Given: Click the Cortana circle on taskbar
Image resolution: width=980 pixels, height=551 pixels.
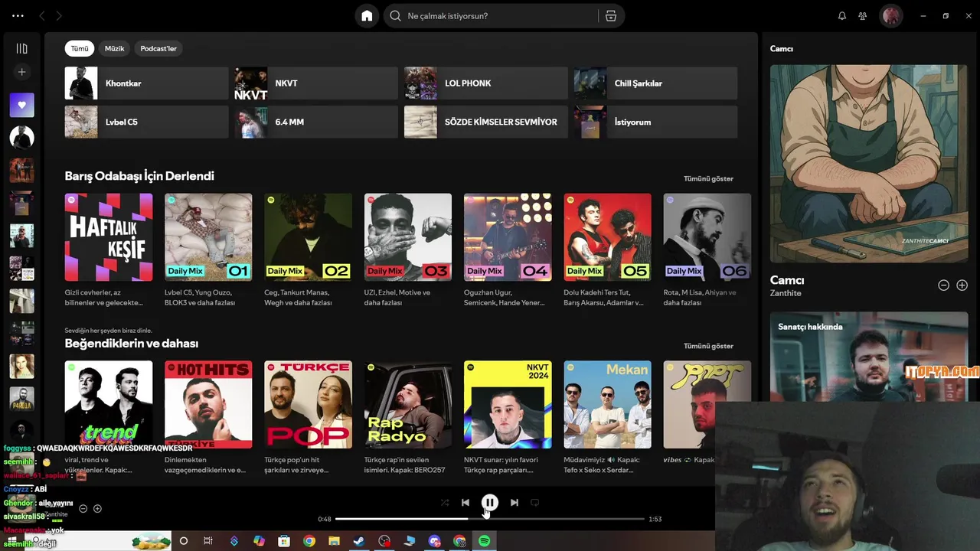Looking at the screenshot, I should [183, 541].
